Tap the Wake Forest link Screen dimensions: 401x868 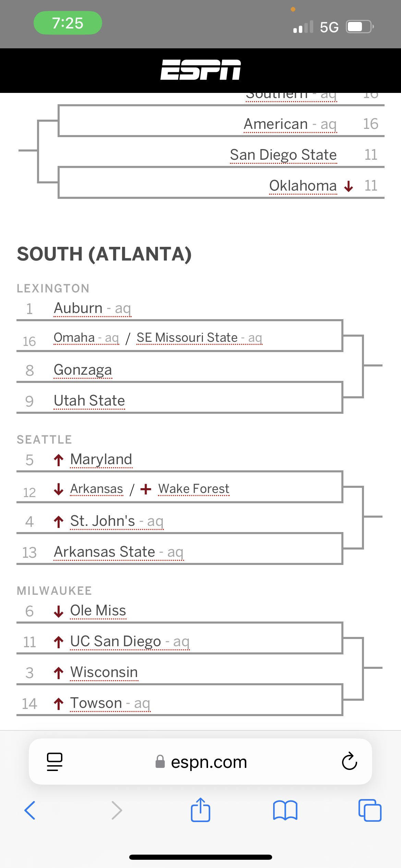click(x=194, y=489)
